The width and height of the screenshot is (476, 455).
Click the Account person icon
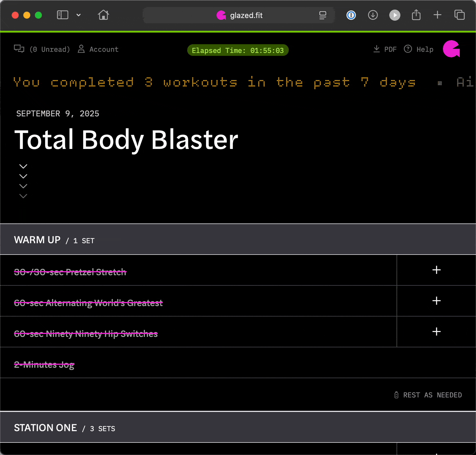81,49
